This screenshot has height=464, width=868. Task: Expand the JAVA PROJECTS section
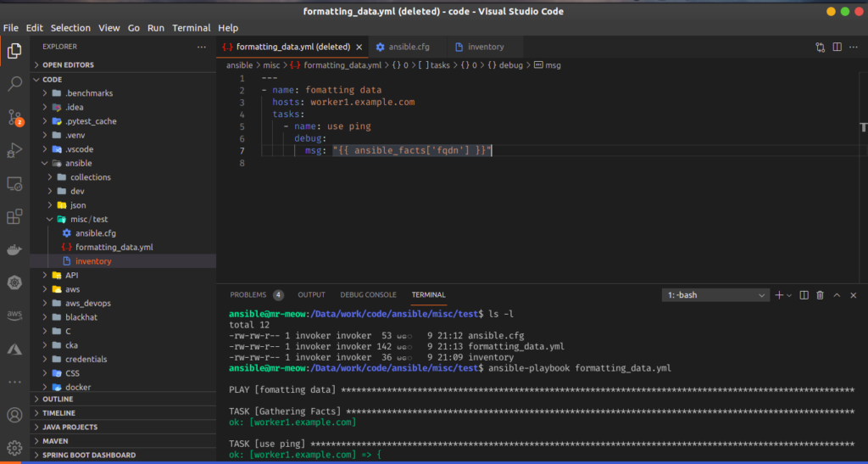pyautogui.click(x=123, y=427)
